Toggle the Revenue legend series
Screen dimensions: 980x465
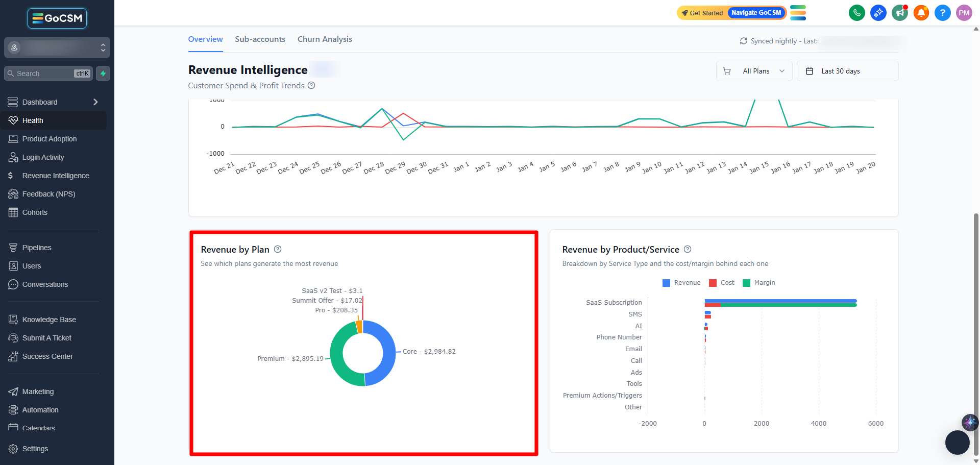click(681, 283)
